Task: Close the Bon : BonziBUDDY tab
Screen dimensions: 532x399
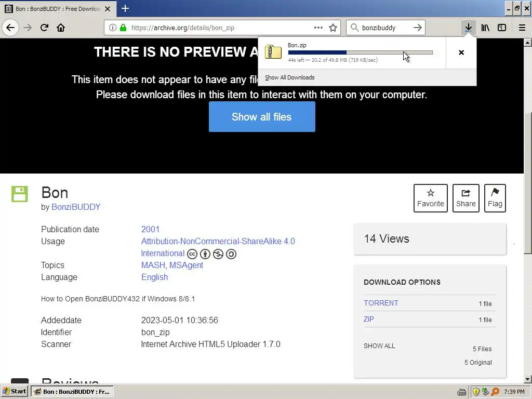Action: click(108, 9)
